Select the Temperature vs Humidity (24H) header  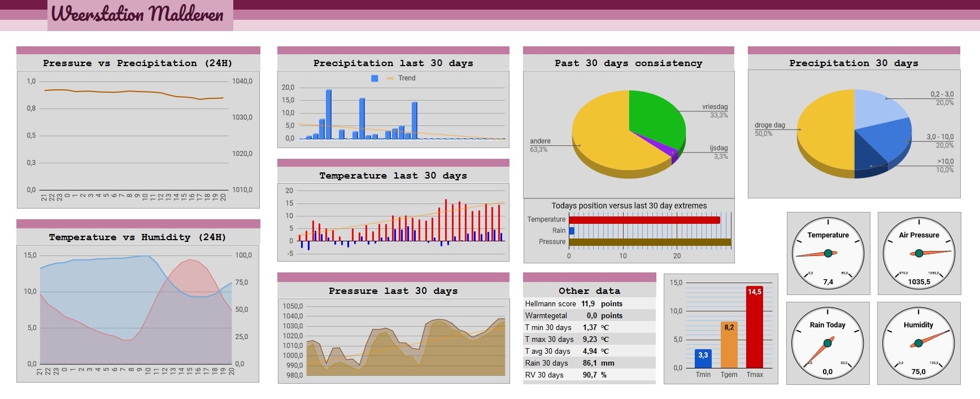point(138,237)
